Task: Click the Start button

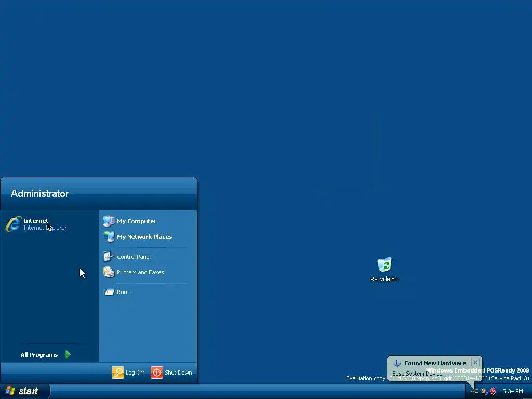Action: pos(25,391)
